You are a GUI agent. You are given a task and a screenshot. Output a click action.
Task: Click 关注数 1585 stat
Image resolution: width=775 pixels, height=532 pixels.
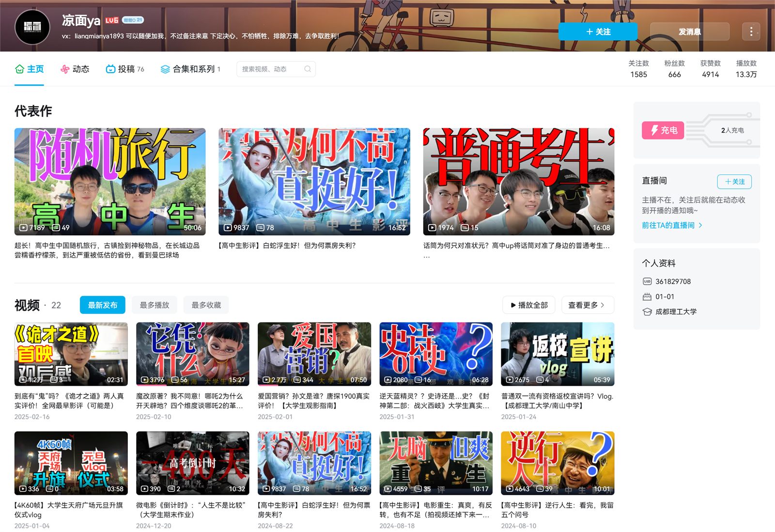(638, 69)
